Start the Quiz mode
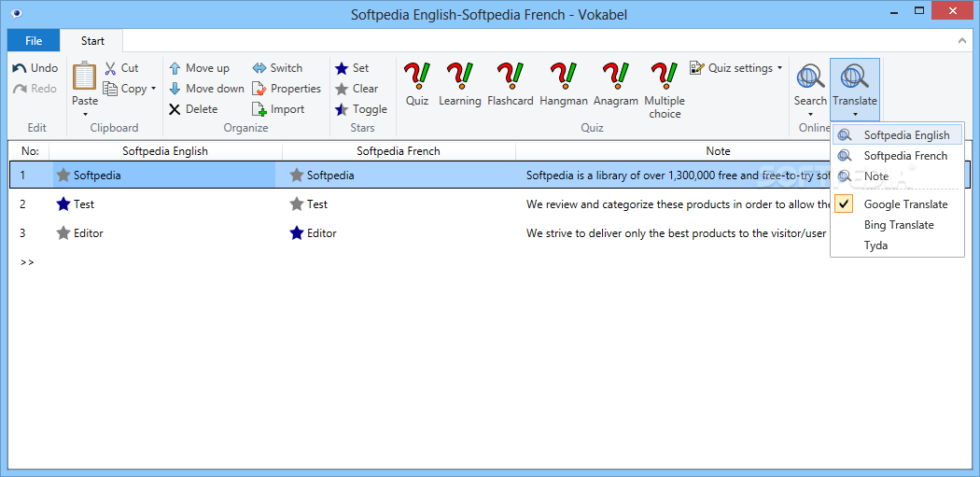The image size is (980, 477). click(x=417, y=84)
